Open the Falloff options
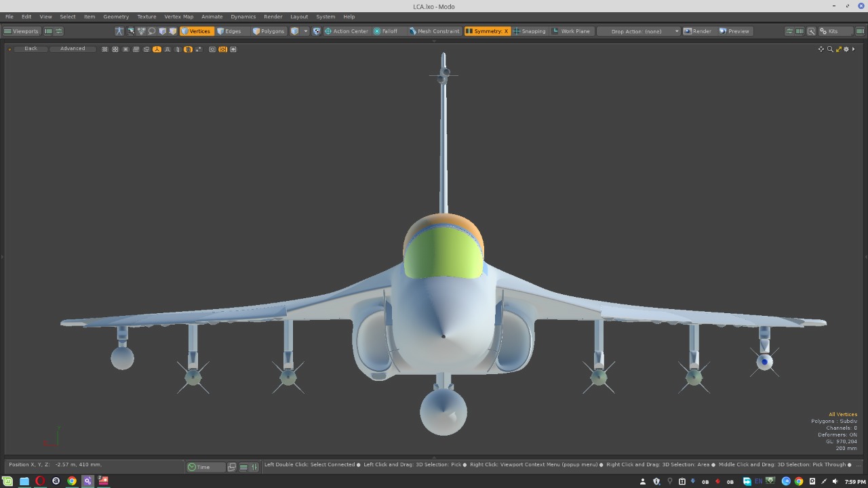868x488 pixels. (387, 31)
